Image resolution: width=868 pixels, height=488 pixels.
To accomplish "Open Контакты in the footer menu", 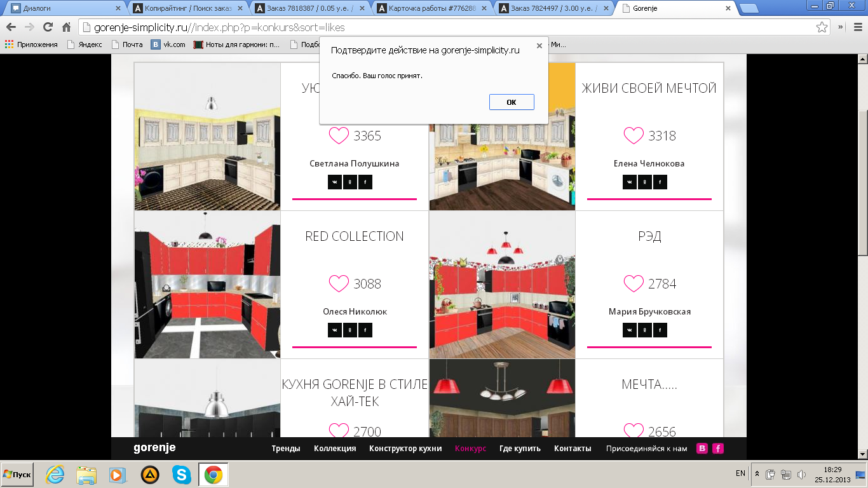I will tap(573, 448).
